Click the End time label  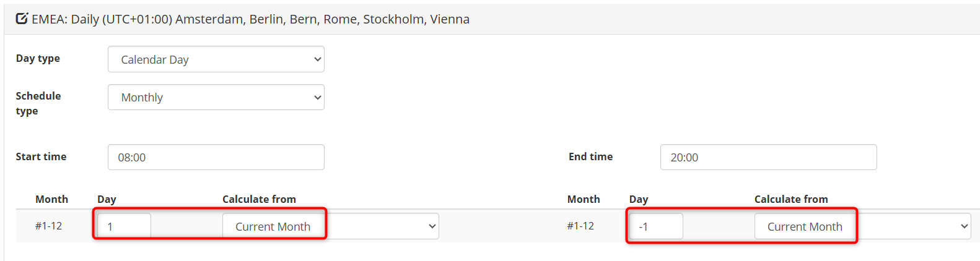590,156
